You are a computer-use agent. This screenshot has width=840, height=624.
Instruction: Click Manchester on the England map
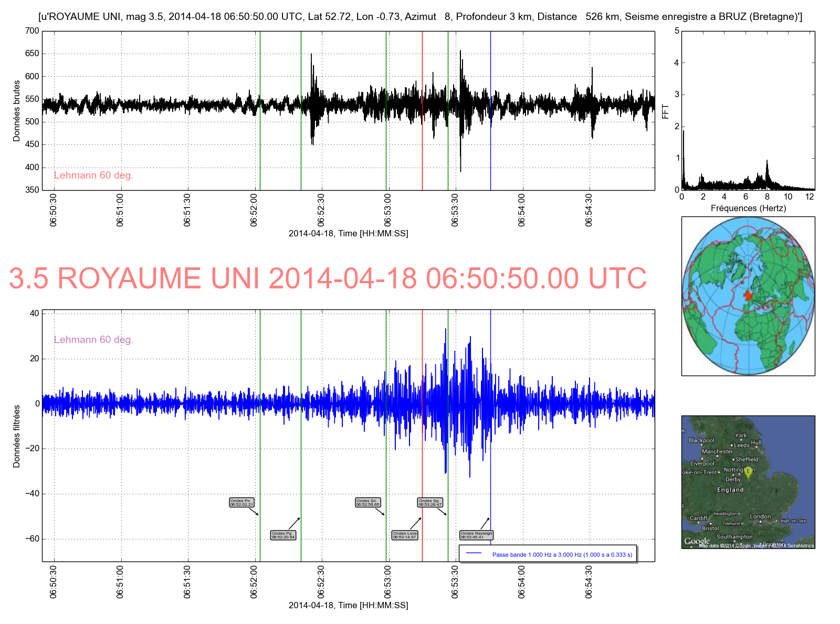pyautogui.click(x=717, y=452)
